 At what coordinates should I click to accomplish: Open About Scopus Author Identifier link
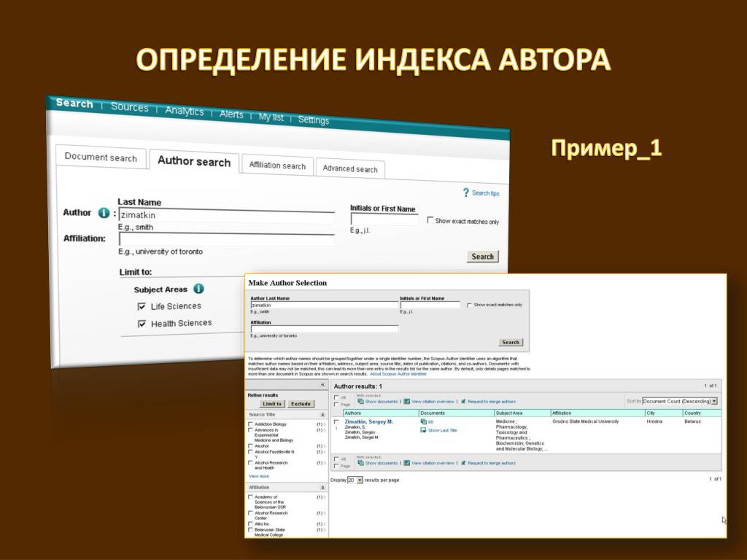point(398,374)
